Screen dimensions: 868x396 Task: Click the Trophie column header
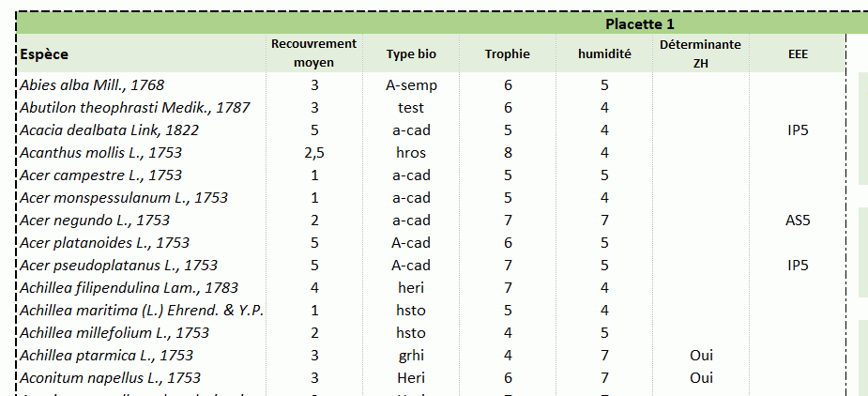(x=508, y=54)
